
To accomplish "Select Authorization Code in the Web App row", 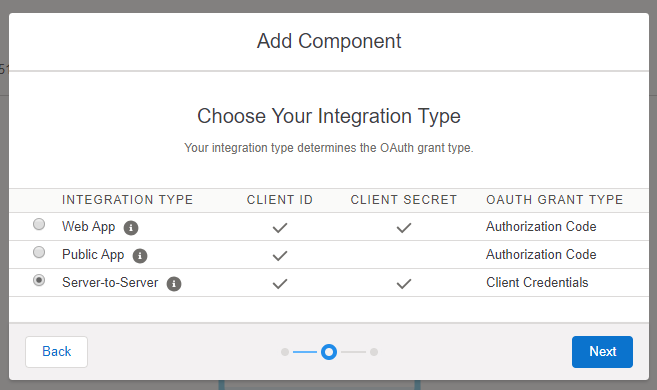I will (541, 227).
